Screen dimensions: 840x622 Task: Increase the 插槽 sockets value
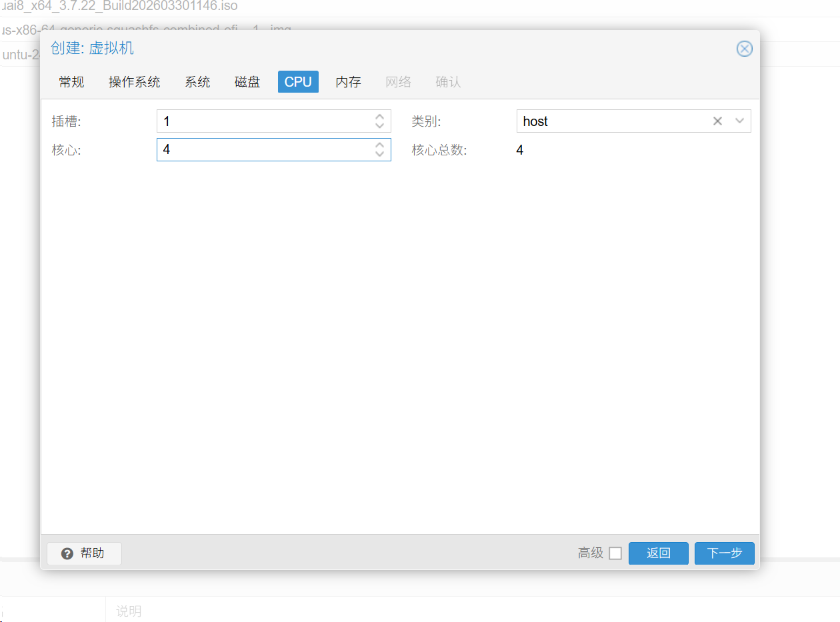pos(379,117)
